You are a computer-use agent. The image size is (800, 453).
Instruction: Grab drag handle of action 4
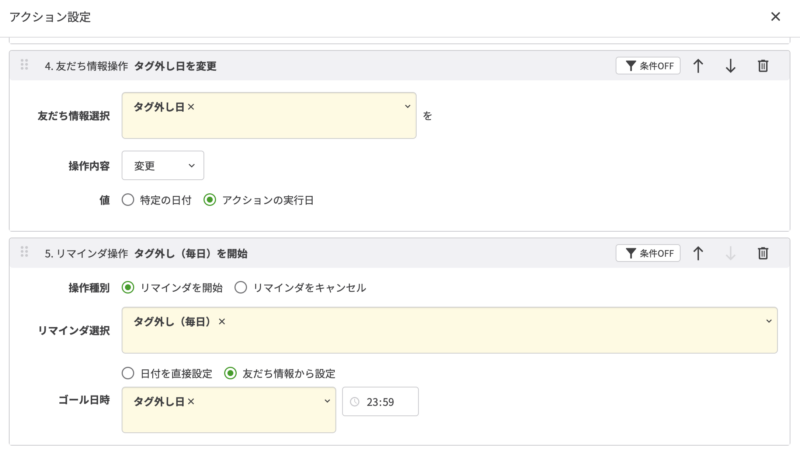[x=25, y=66]
